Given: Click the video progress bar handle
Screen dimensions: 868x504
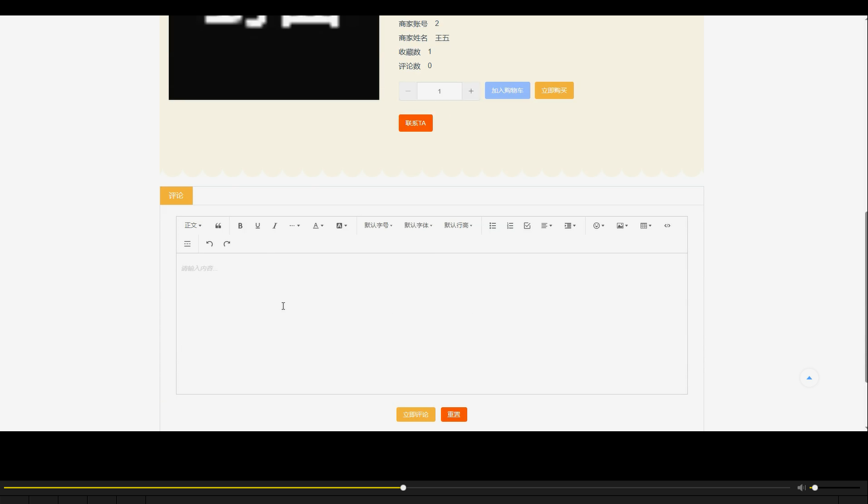Looking at the screenshot, I should pos(403,487).
